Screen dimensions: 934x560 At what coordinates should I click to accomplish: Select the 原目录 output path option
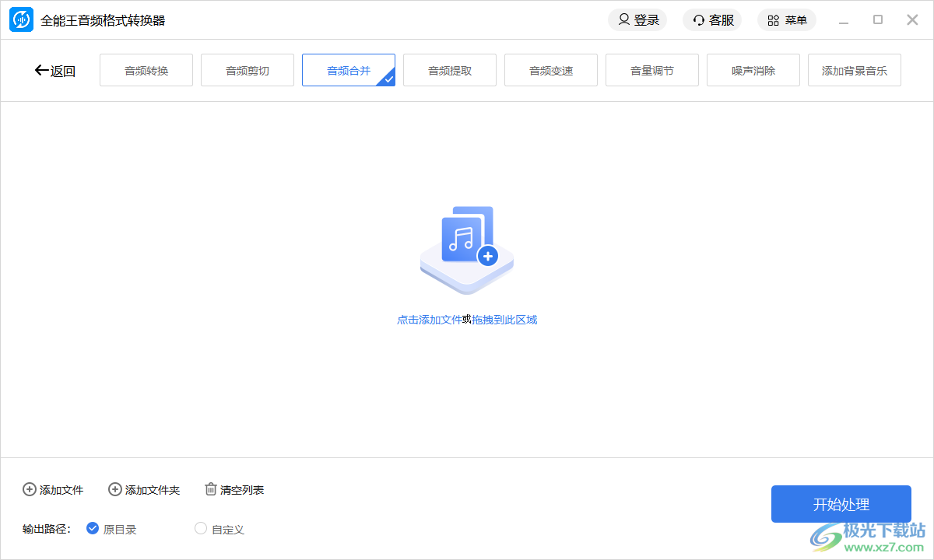pyautogui.click(x=93, y=529)
